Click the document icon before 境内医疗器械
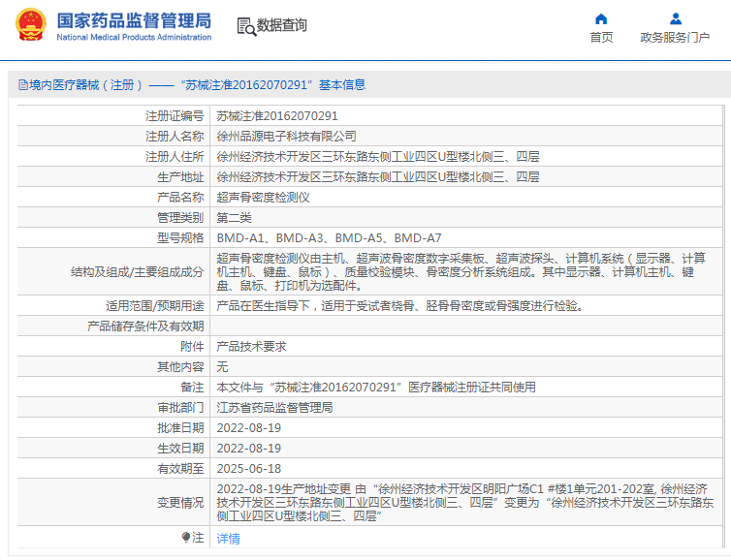The width and height of the screenshot is (731, 560). click(x=23, y=85)
